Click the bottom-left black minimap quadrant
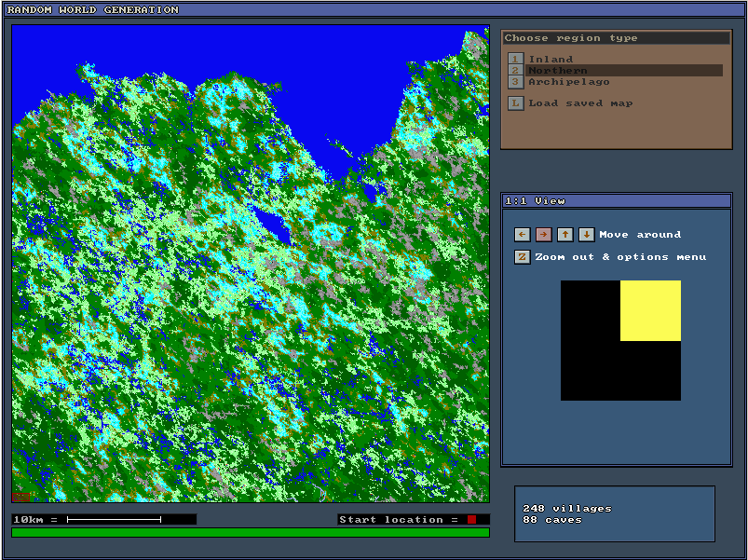 coord(591,371)
